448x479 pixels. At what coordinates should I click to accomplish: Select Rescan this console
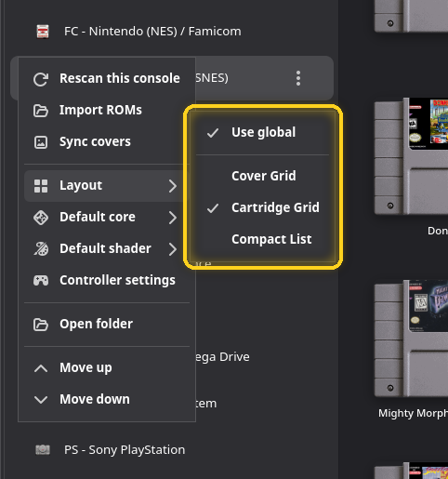tap(107, 79)
